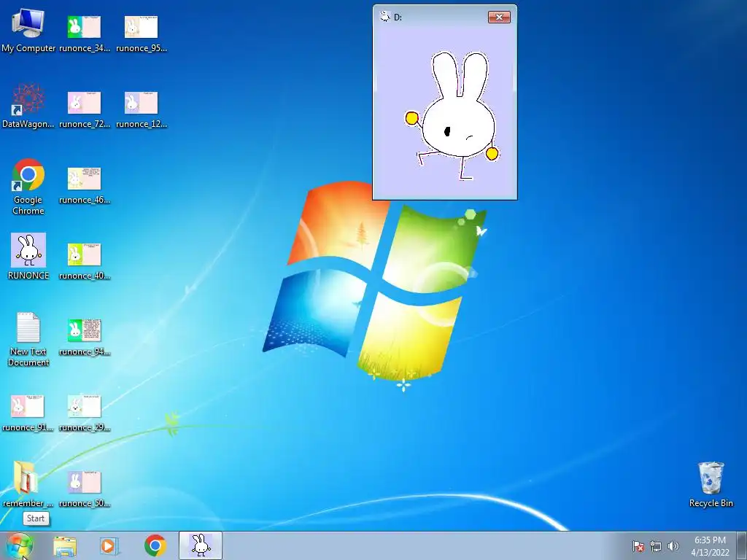
Task: Launch Windows Media Player from taskbar
Action: [x=109, y=546]
